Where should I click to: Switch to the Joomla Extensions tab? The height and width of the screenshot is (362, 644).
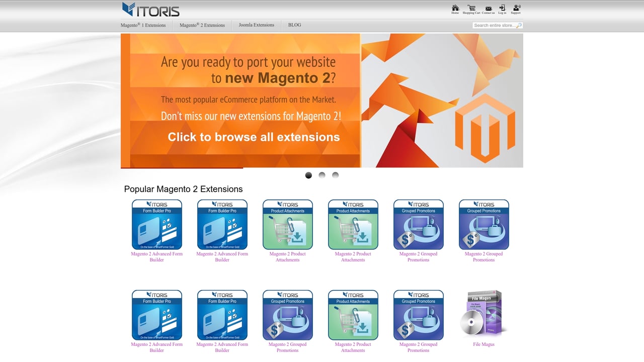(256, 25)
